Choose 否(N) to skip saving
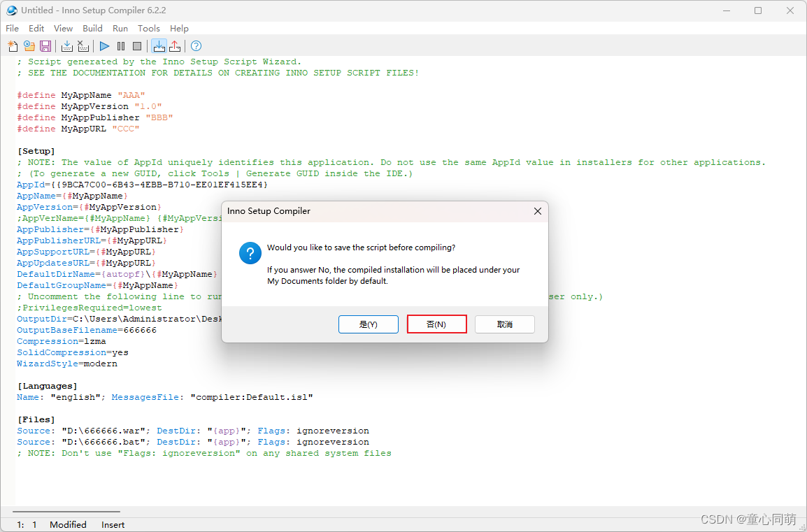 (437, 324)
